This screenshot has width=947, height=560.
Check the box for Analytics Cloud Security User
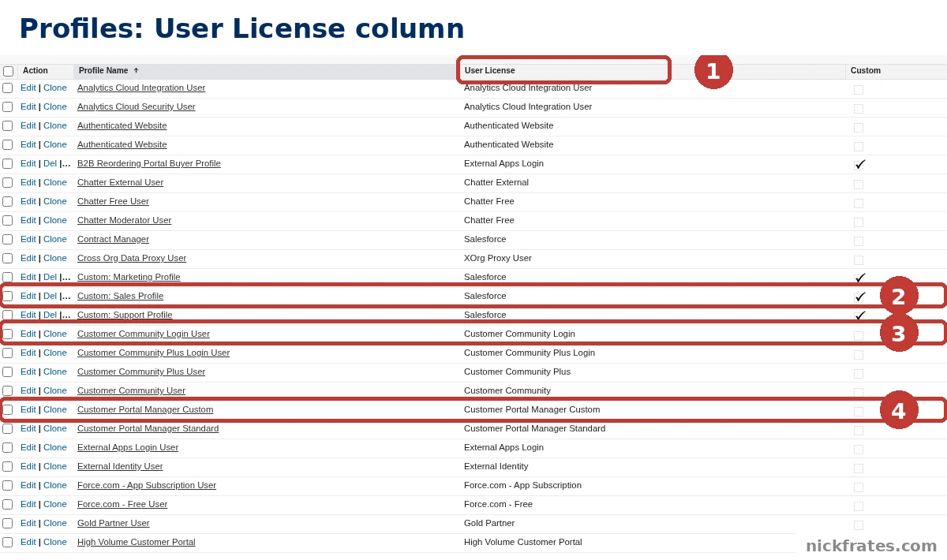[x=7, y=107]
